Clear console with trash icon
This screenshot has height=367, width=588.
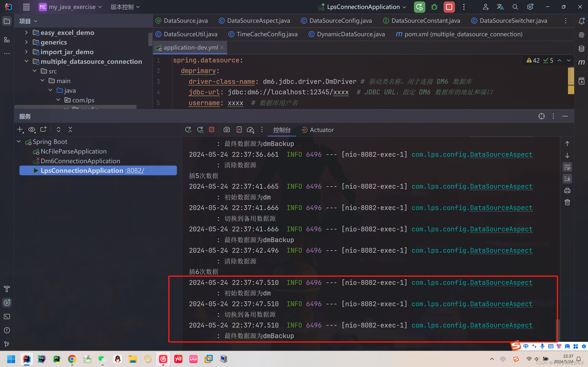point(567,202)
